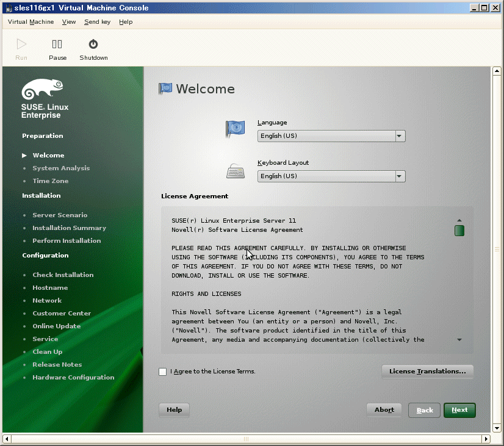Click the flag icon beside Language
Image resolution: width=504 pixels, height=446 pixels.
coord(236,129)
